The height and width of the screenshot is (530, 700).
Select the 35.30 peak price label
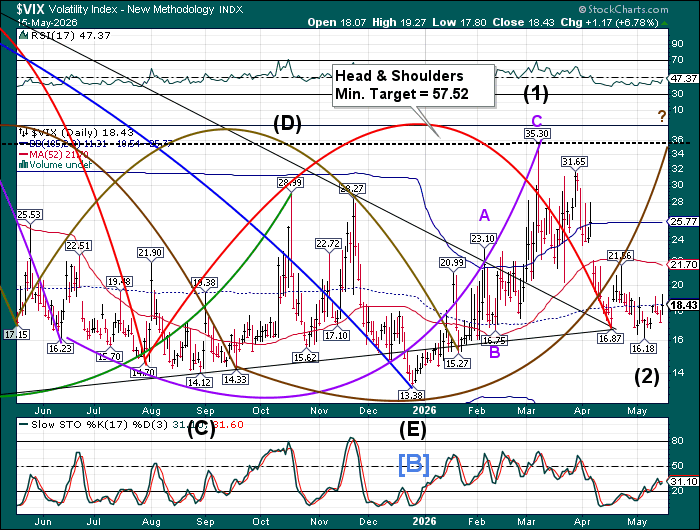pyautogui.click(x=537, y=134)
